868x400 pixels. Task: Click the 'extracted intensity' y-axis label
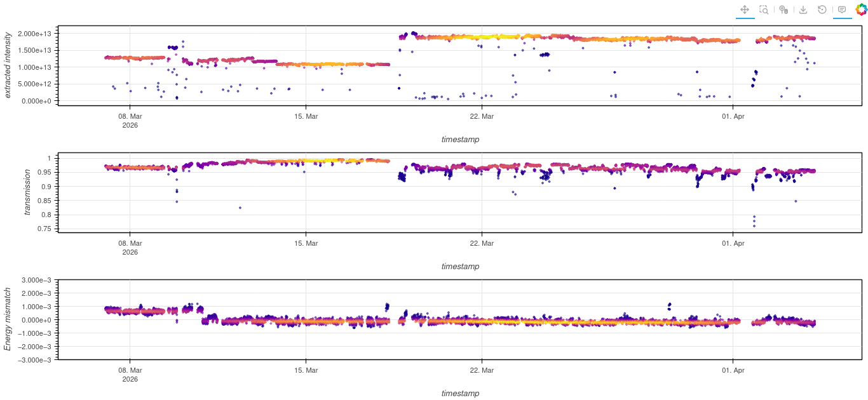[x=8, y=65]
